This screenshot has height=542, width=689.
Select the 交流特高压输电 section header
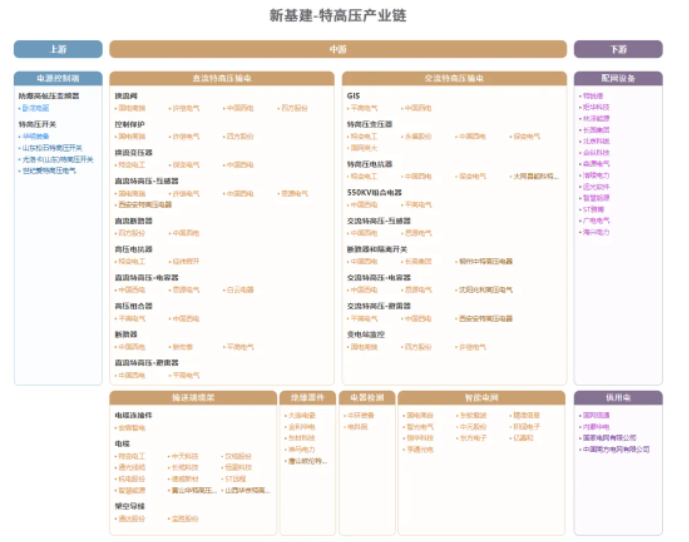coord(454,78)
